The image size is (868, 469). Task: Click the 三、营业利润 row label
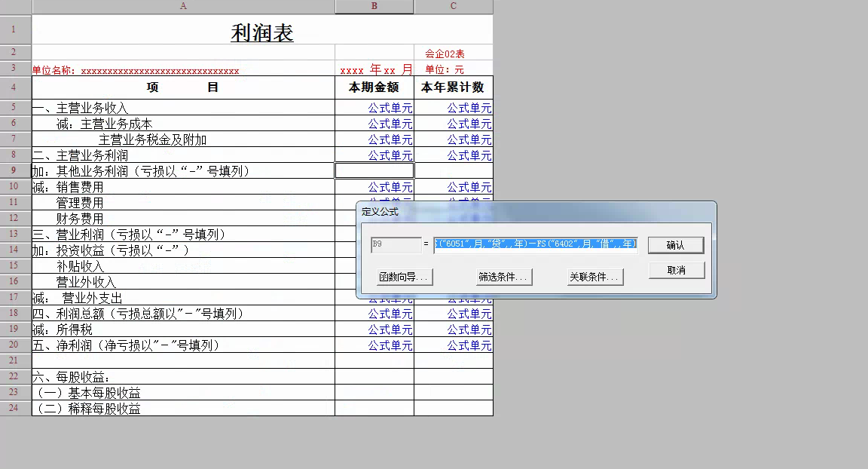tap(183, 234)
